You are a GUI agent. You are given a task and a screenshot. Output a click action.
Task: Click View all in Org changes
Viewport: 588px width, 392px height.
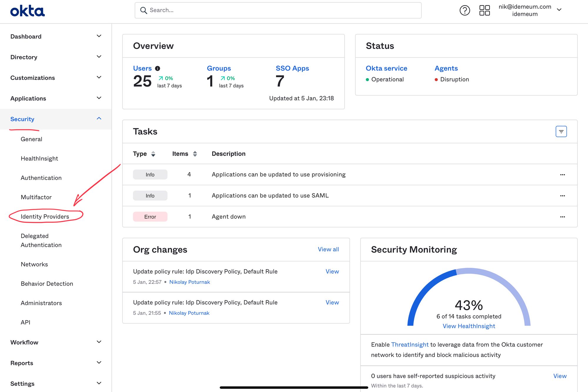coord(328,249)
